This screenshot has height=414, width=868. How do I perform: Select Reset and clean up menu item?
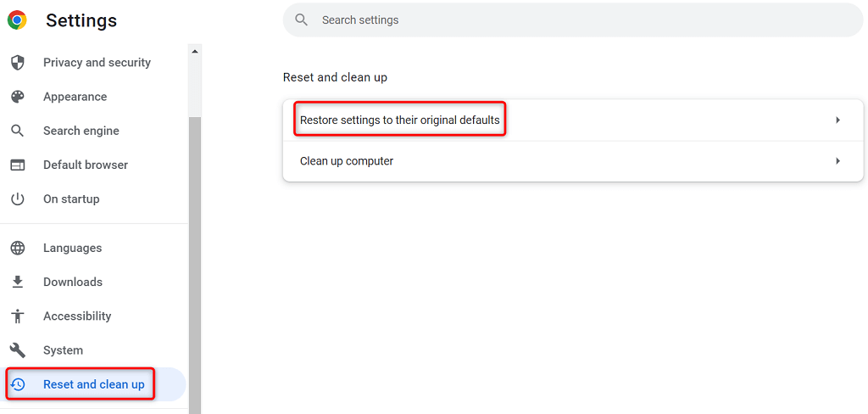tap(93, 384)
